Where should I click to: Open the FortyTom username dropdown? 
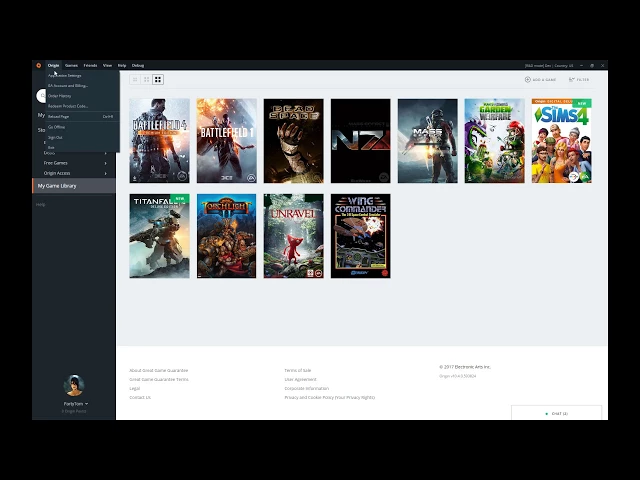pyautogui.click(x=76, y=404)
